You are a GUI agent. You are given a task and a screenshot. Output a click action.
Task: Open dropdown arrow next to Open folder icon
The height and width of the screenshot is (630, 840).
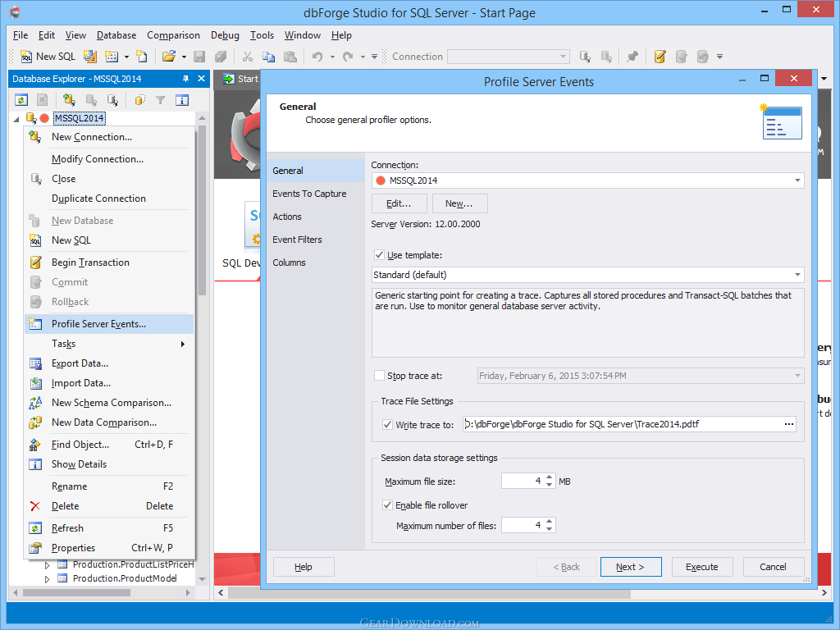coord(184,57)
